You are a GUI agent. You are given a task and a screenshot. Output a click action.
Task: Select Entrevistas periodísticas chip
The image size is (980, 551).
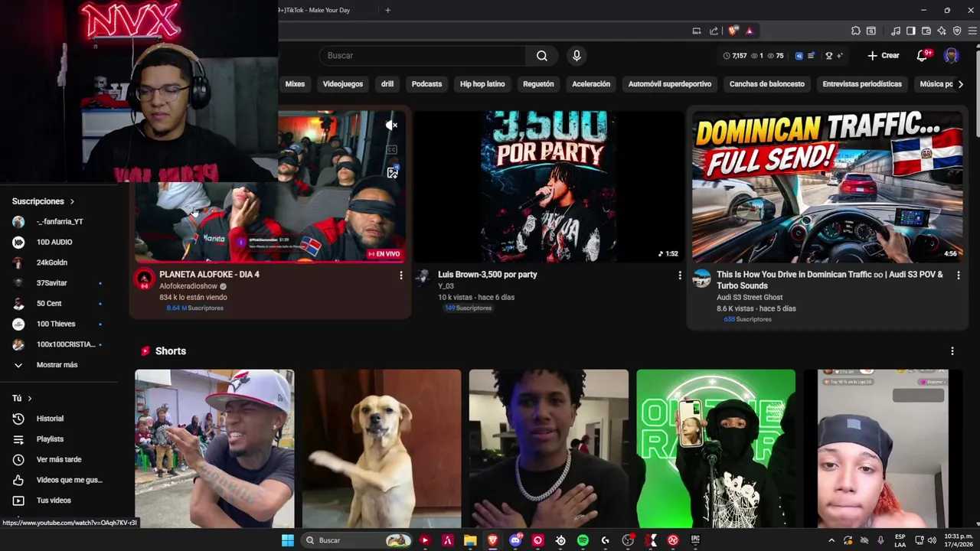coord(862,84)
